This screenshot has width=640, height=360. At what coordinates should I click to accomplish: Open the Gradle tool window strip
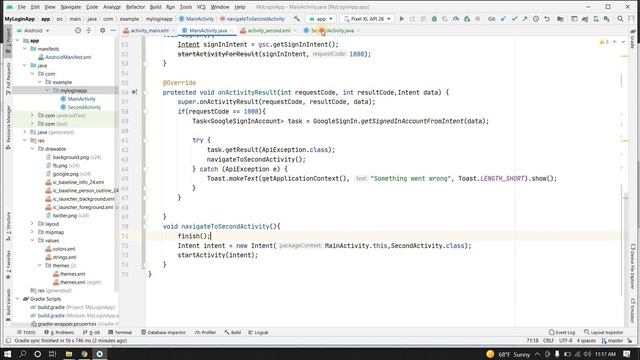[x=633, y=40]
